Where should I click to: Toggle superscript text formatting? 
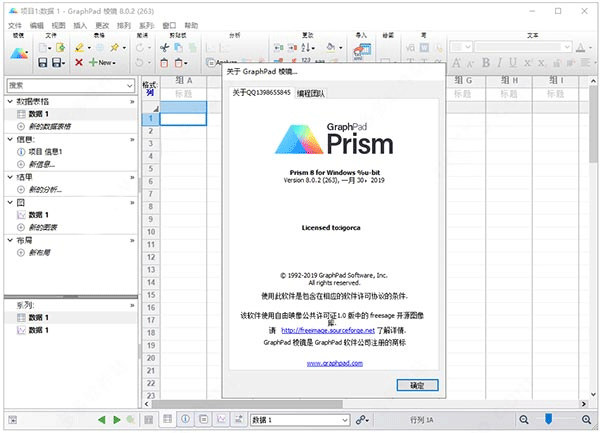527,63
